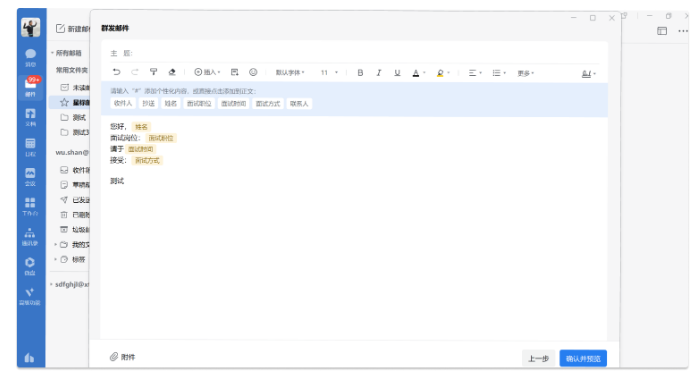Open the highlight color picker
Image resolution: width=695 pixels, height=380 pixels.
pyautogui.click(x=443, y=73)
